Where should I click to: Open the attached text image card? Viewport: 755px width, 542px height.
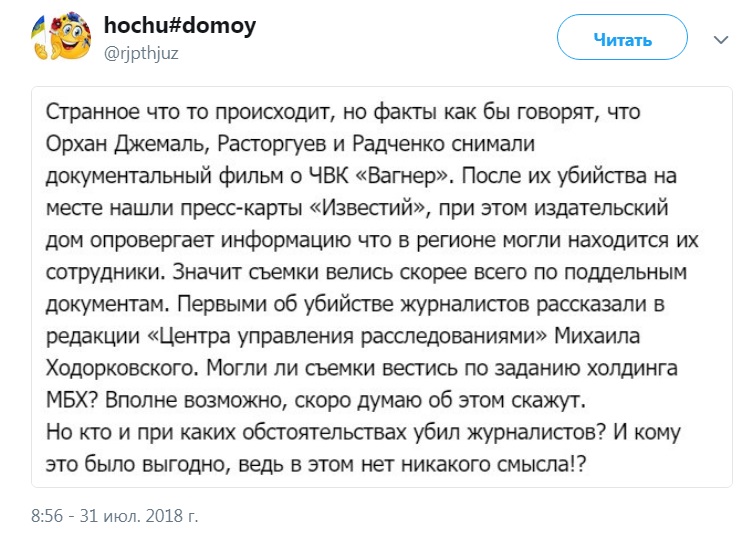(x=382, y=287)
